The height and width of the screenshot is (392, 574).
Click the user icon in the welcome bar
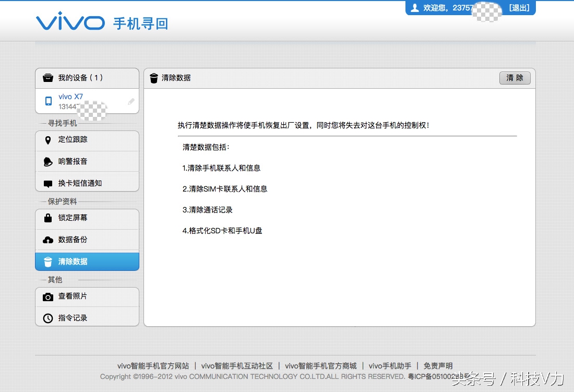pos(415,7)
